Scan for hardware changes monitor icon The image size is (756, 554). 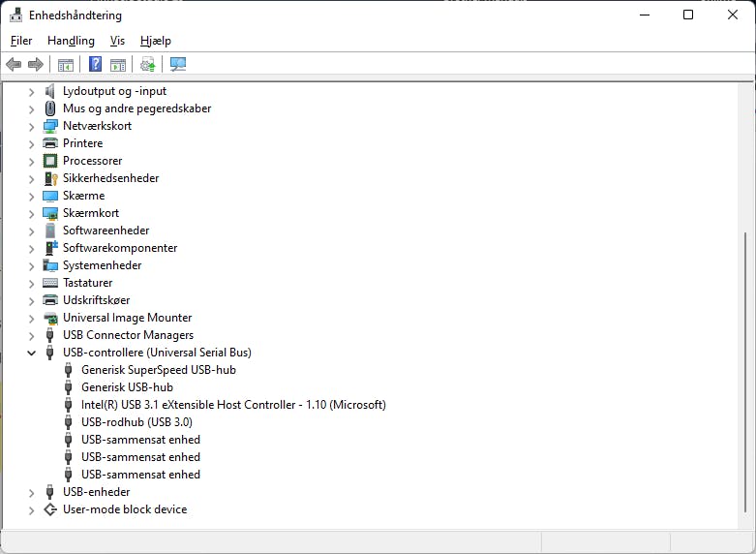[x=178, y=64]
